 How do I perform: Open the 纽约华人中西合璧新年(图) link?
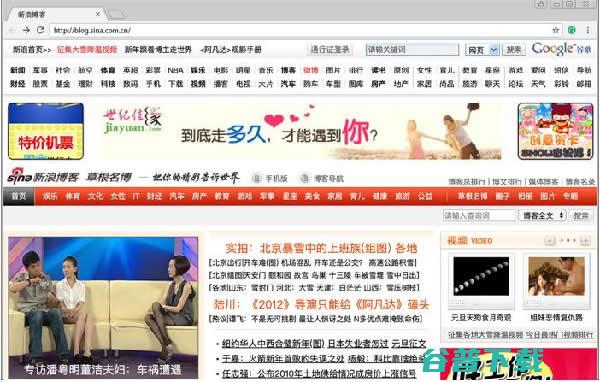point(273,344)
